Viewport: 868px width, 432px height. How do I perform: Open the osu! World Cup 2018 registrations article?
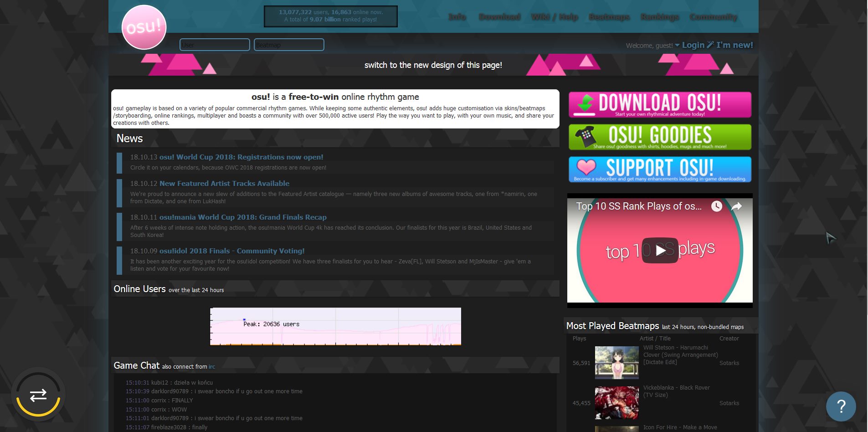[x=241, y=157]
